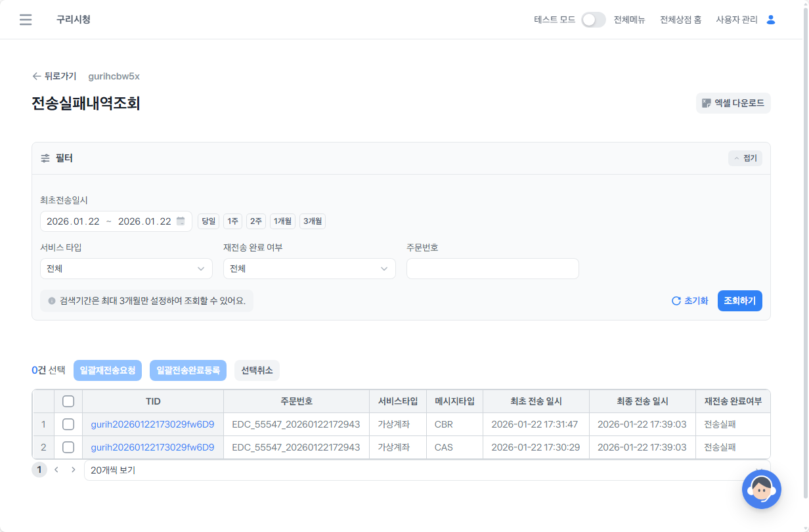The height and width of the screenshot is (532, 809).
Task: Select the 3개월 date preset
Action: pyautogui.click(x=313, y=221)
